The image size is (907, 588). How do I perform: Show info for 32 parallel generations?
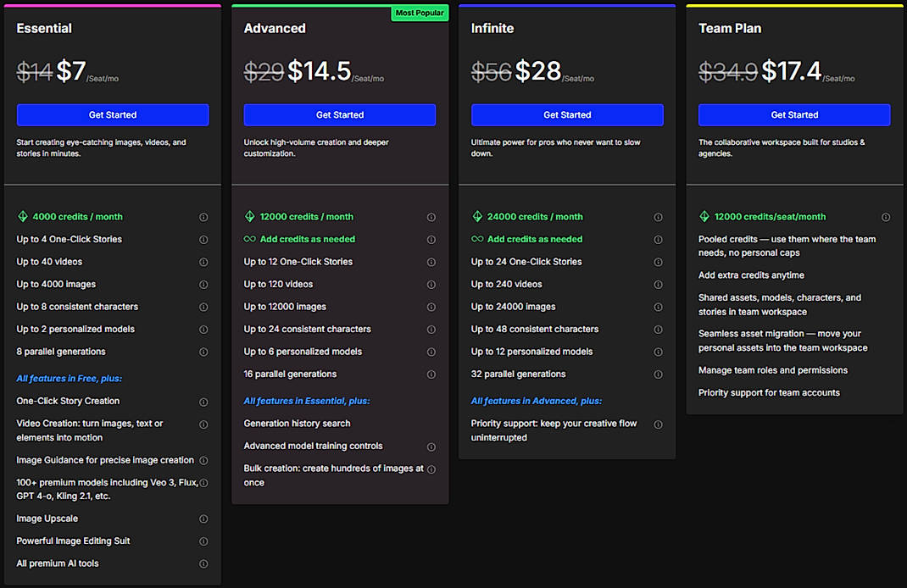click(x=659, y=374)
